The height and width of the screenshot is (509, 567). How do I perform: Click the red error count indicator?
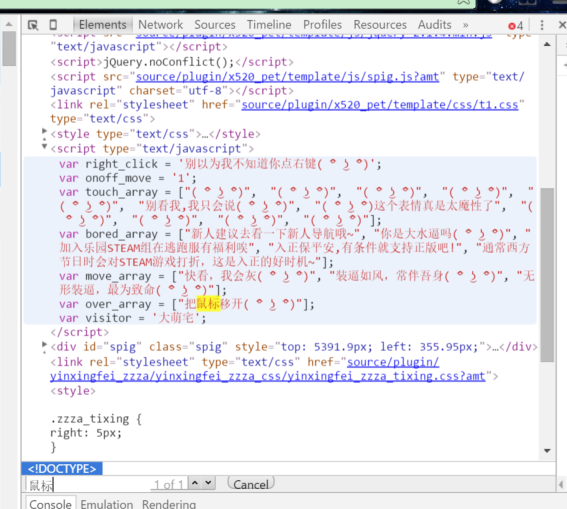(x=516, y=26)
